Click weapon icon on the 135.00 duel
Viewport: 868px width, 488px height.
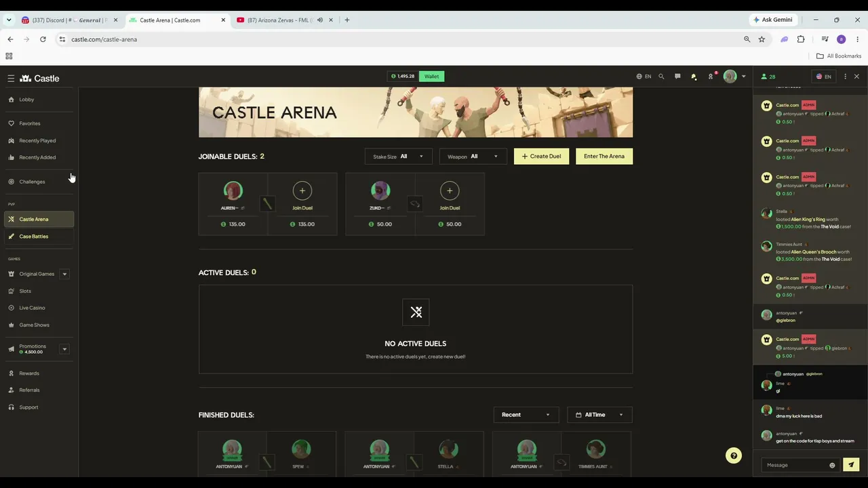tap(268, 203)
